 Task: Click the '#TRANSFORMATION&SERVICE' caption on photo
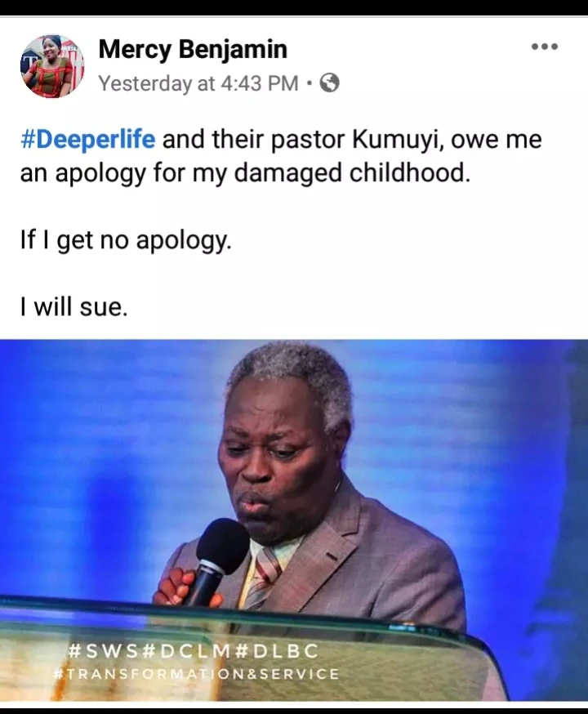coord(197,675)
